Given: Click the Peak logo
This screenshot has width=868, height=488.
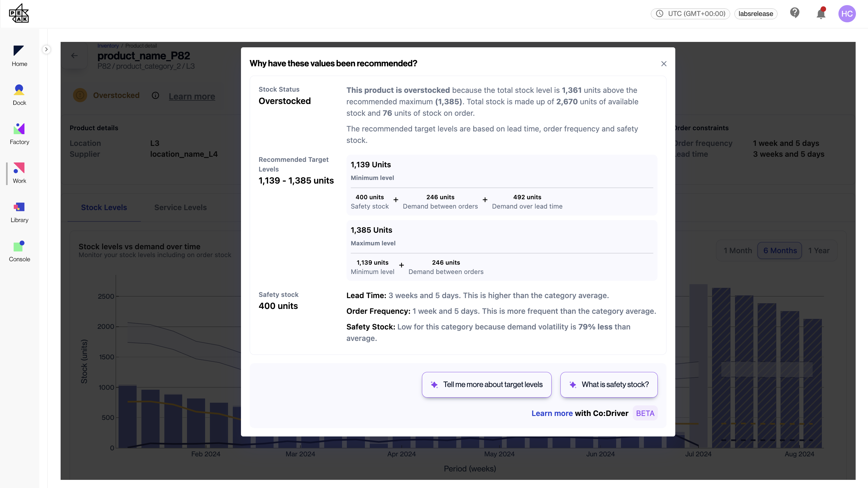Looking at the screenshot, I should click(x=19, y=14).
